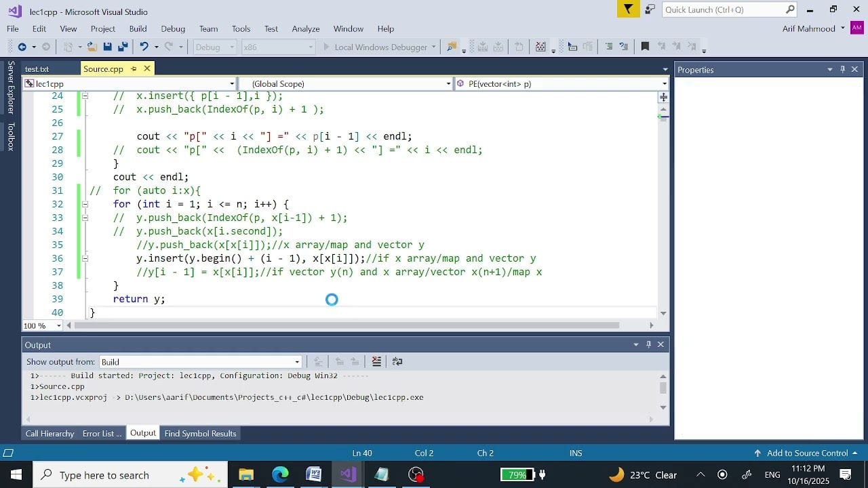The image size is (868, 488).
Task: Comment out selected lines icon
Action: pos(608,47)
